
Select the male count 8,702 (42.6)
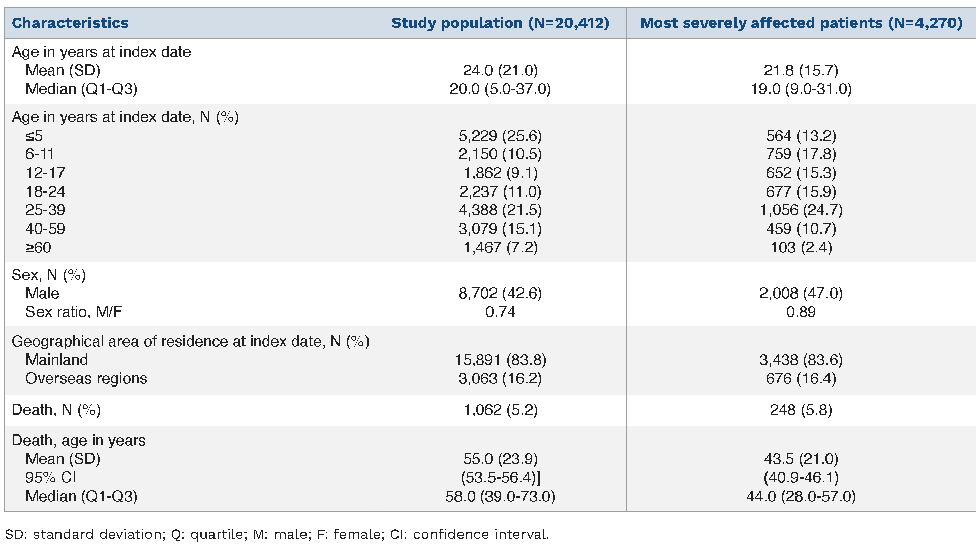pos(500,293)
